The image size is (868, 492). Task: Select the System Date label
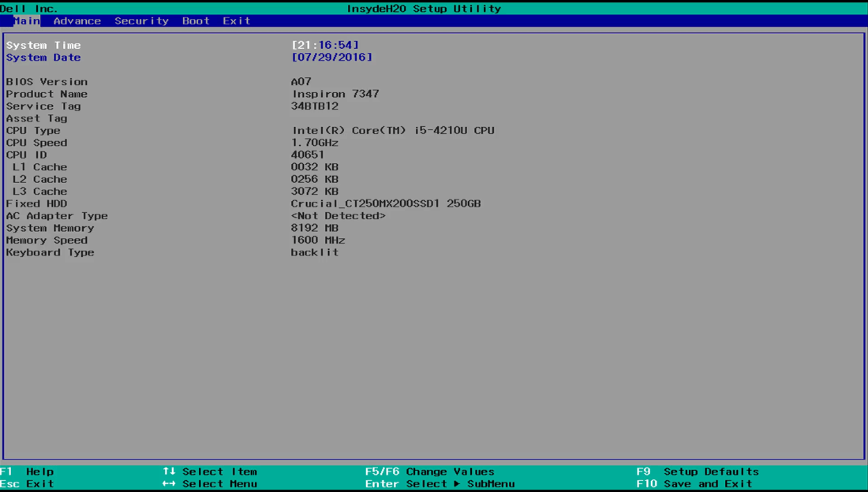pos(43,58)
